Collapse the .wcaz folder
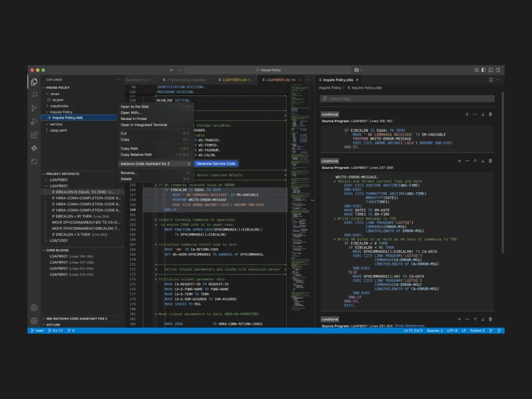 [47, 94]
